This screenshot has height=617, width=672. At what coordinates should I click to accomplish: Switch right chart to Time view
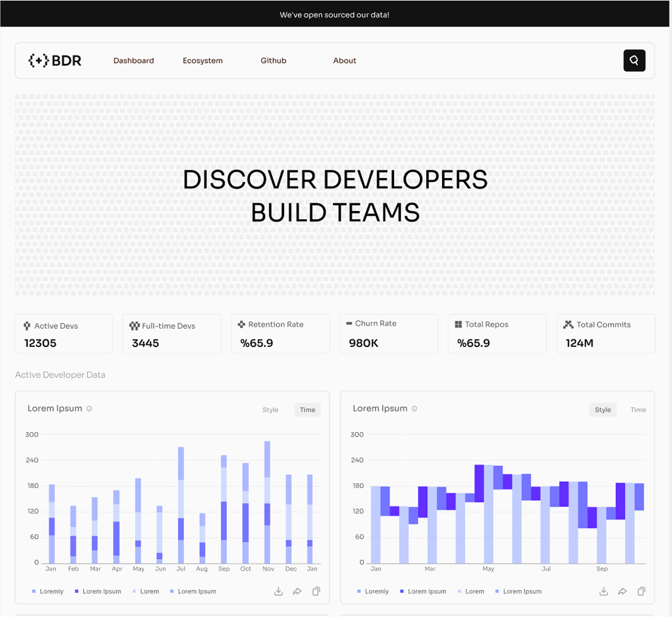pos(638,410)
